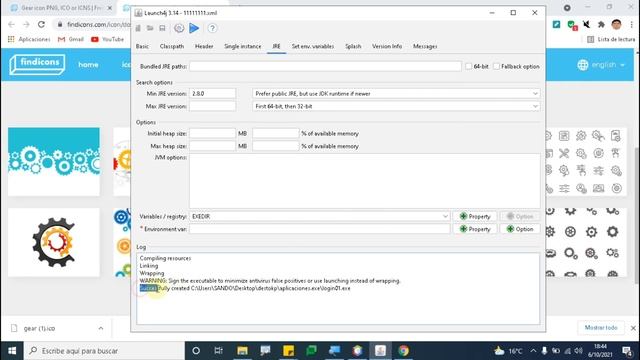Image resolution: width=640 pixels, height=360 pixels.
Task: Click Property button beside Variables / registry
Action: click(475, 216)
